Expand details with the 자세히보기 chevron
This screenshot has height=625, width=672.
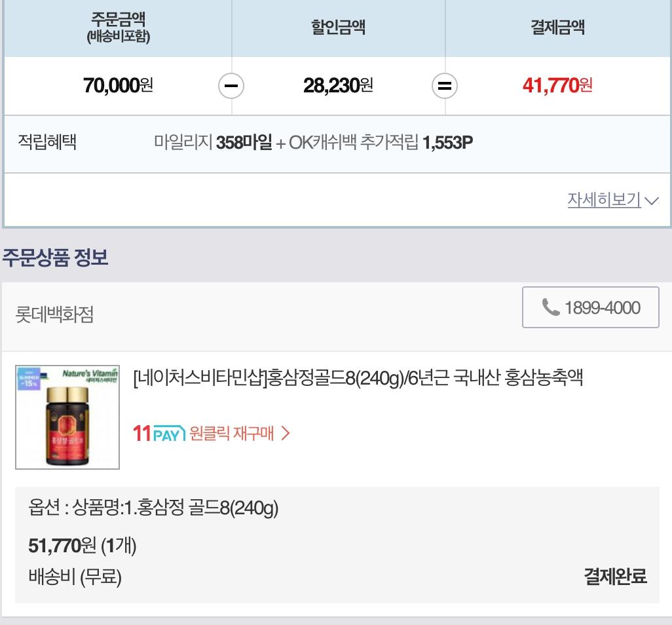[651, 200]
